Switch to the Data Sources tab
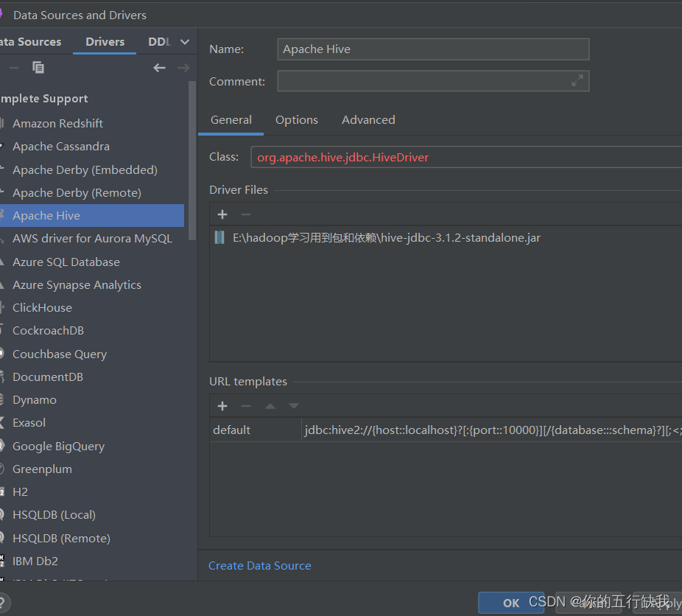 pyautogui.click(x=30, y=42)
